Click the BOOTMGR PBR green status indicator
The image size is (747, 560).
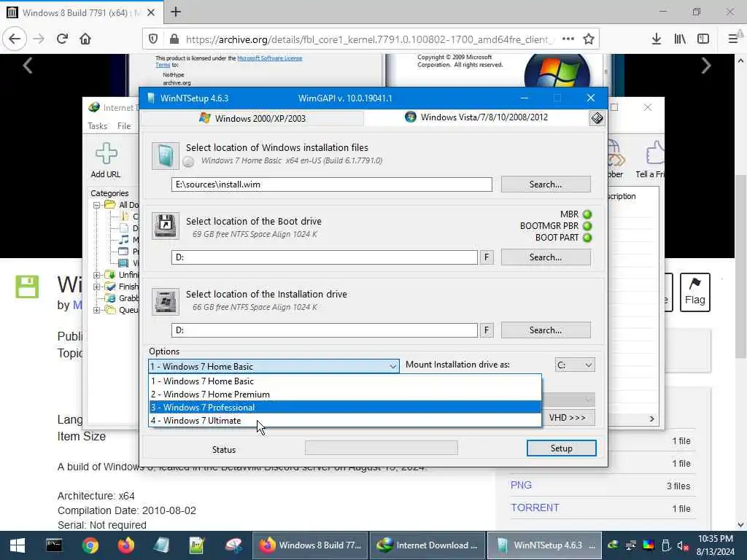587,226
